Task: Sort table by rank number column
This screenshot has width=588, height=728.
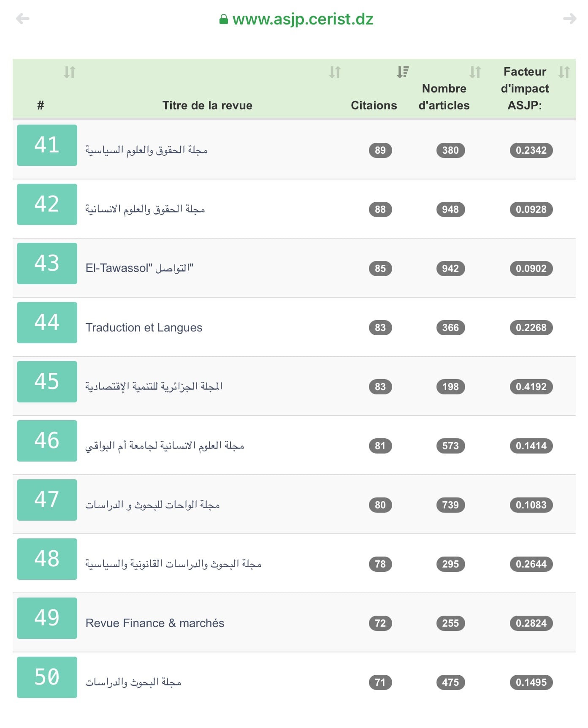Action: (x=70, y=72)
